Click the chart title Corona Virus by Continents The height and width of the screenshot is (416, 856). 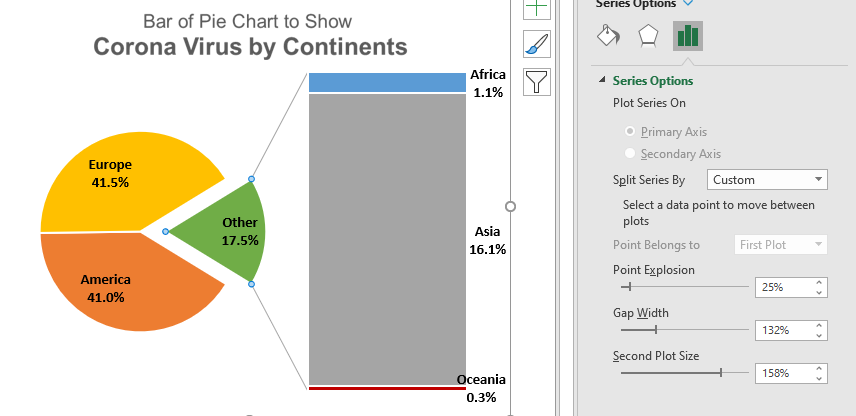(250, 46)
